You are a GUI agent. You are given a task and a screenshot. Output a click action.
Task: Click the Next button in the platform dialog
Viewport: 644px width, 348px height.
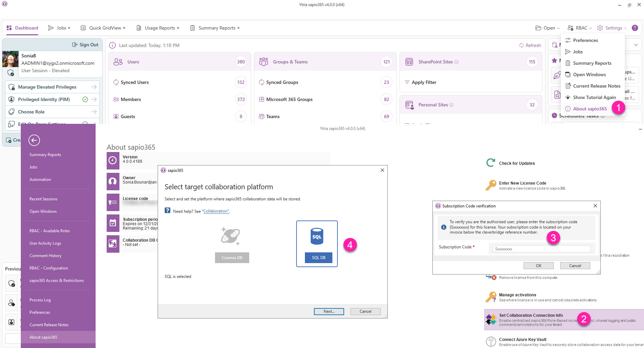[x=329, y=311]
